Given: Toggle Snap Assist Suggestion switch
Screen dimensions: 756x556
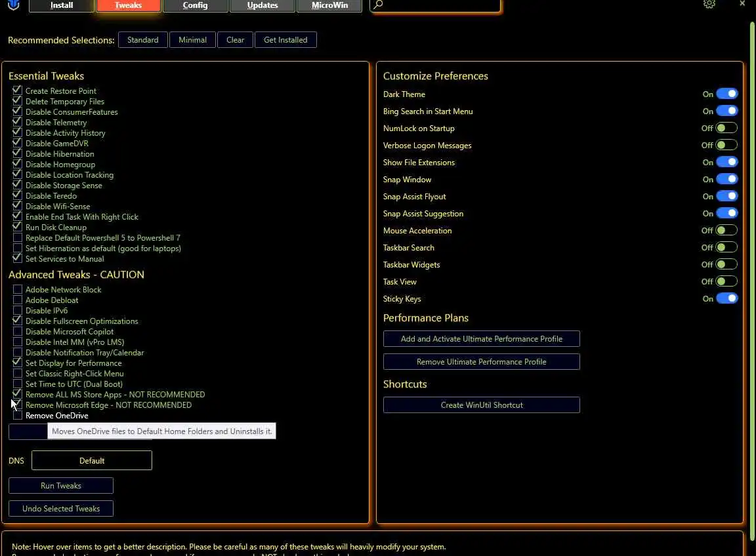Looking at the screenshot, I should click(x=726, y=214).
